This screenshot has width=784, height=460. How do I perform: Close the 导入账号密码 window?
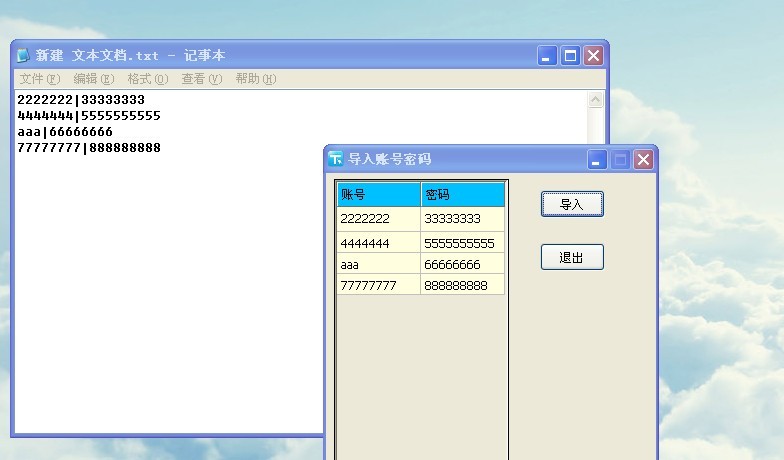point(643,160)
